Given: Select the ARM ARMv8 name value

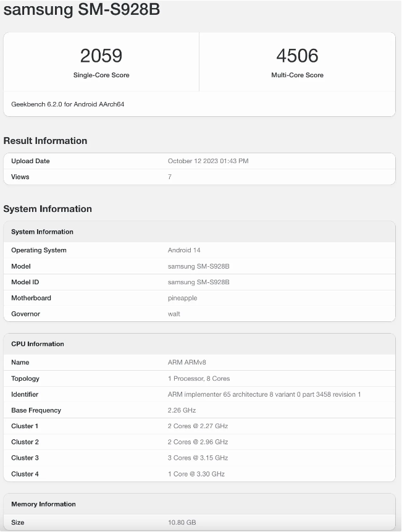Looking at the screenshot, I should [x=185, y=363].
